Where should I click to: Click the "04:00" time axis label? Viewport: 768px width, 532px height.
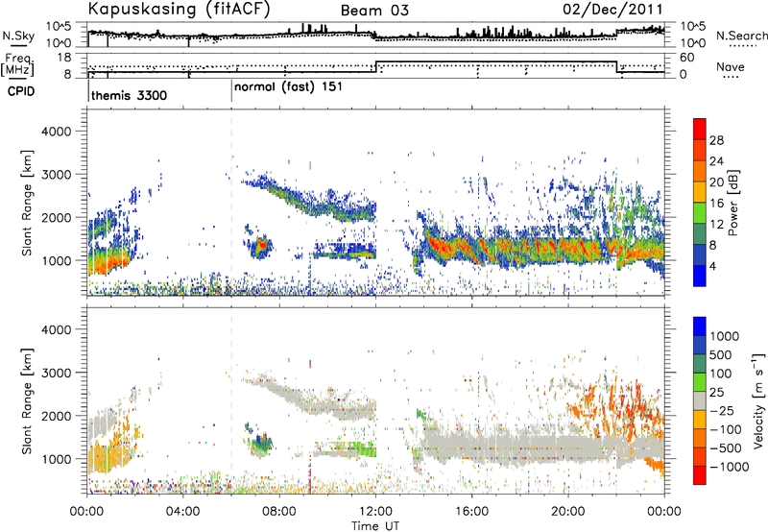(182, 512)
